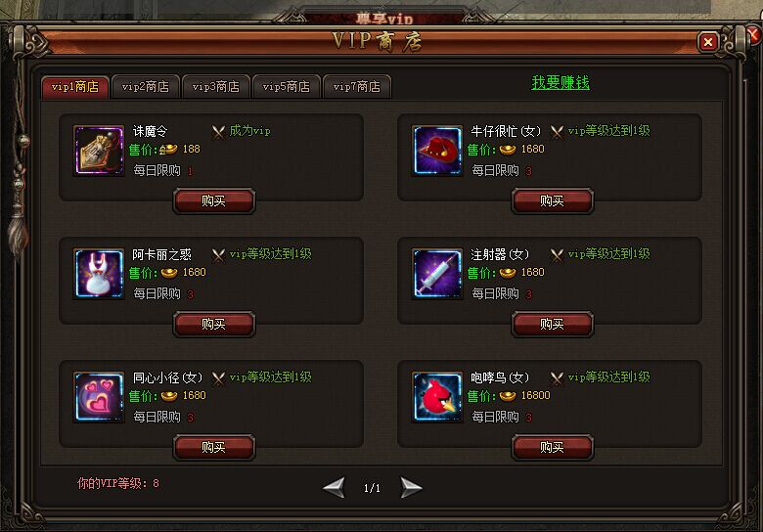
Task: Switch to the vip5商店 tab
Action: tap(286, 87)
